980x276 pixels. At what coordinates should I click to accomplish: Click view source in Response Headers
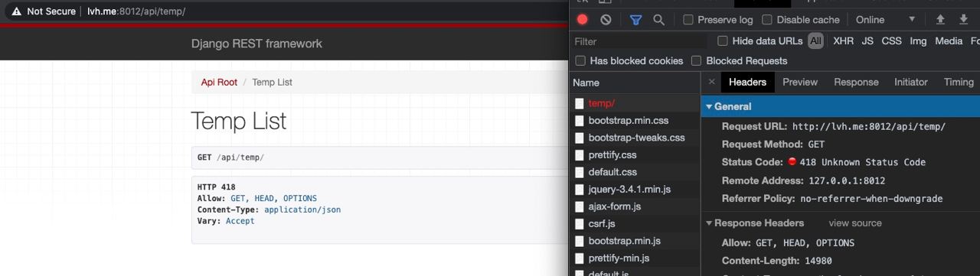pos(855,223)
